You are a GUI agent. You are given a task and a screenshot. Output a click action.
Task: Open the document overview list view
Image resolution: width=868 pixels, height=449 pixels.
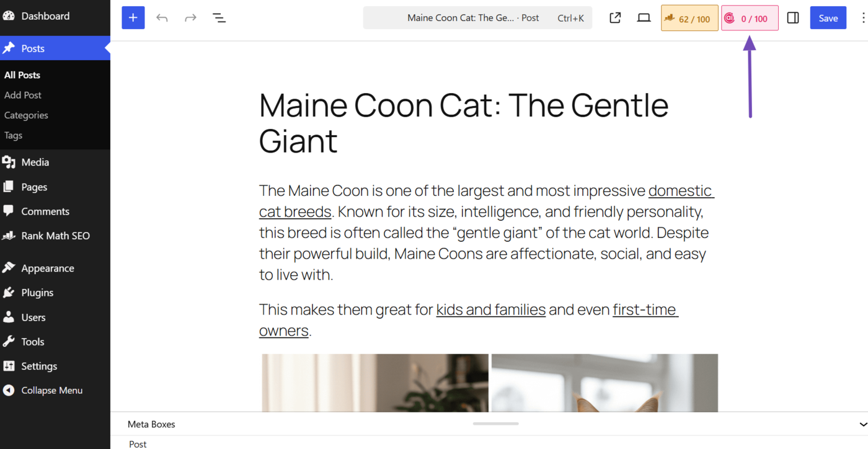pos(219,18)
